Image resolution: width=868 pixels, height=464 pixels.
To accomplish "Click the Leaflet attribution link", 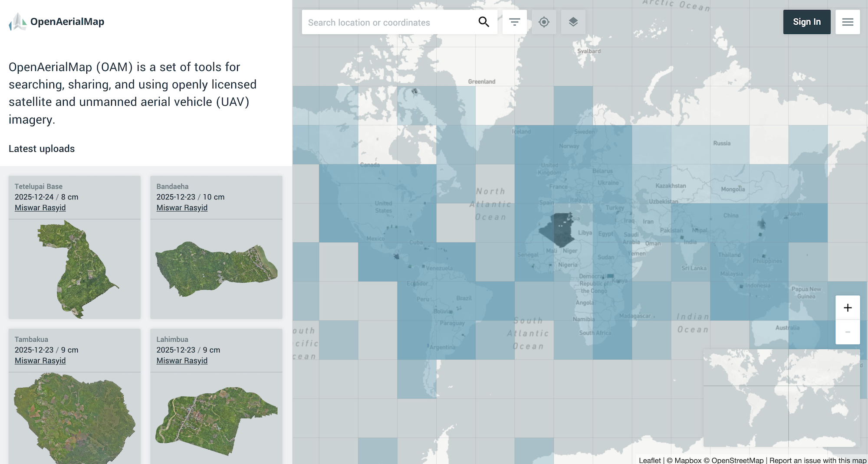I will (649, 460).
